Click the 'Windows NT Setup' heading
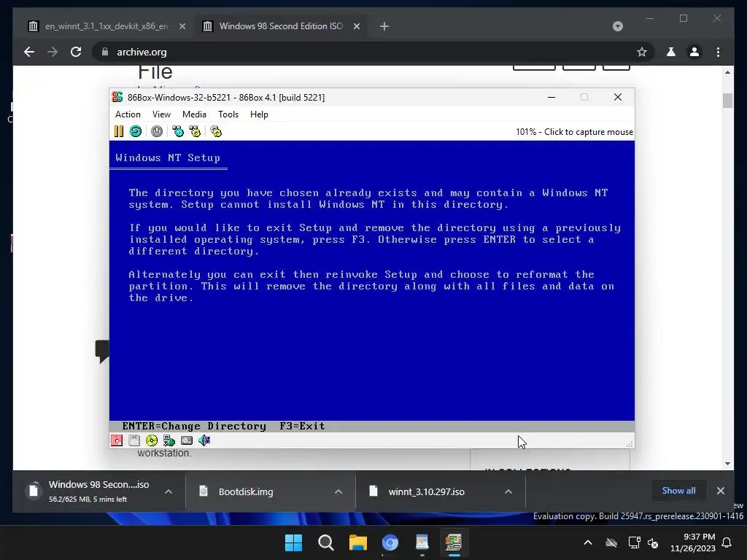 click(x=168, y=157)
